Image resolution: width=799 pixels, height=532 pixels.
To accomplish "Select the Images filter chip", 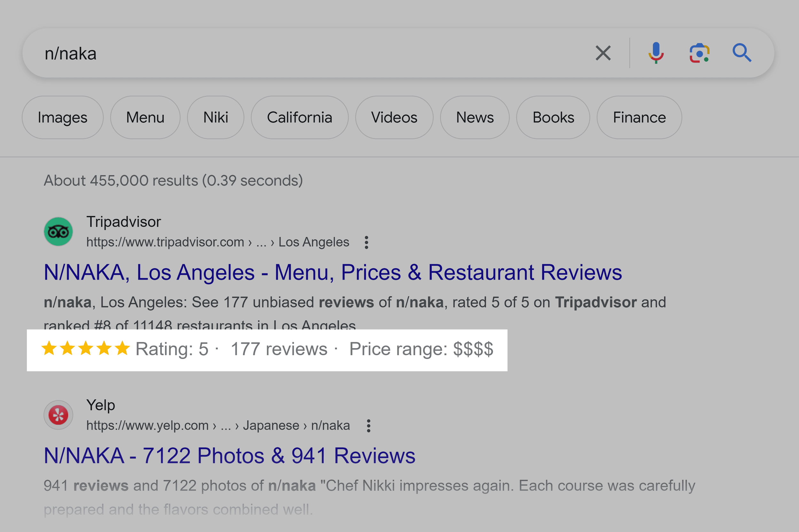I will coord(62,117).
